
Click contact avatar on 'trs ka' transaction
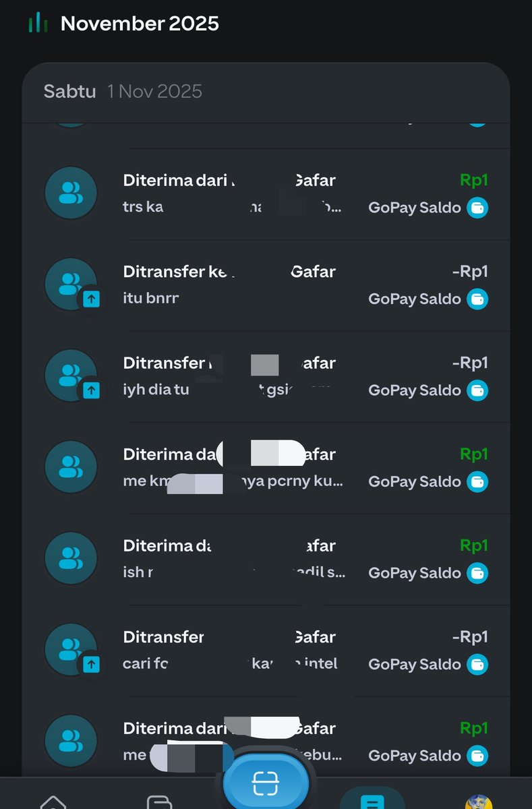71,193
